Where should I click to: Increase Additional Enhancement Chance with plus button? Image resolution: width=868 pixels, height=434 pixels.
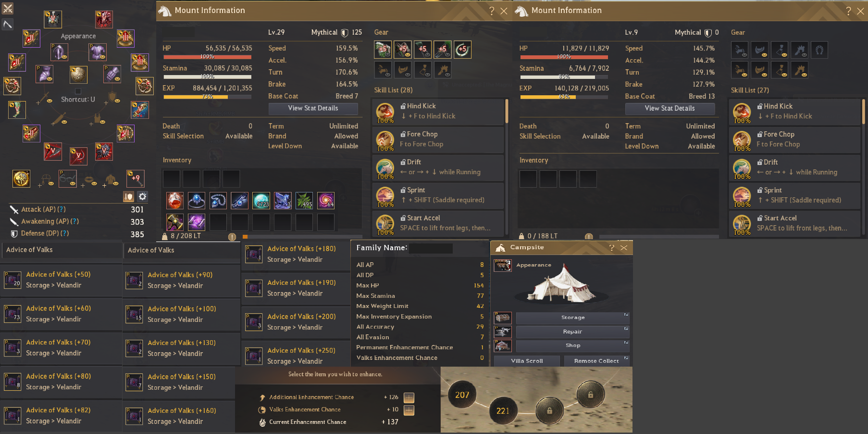[x=409, y=397]
